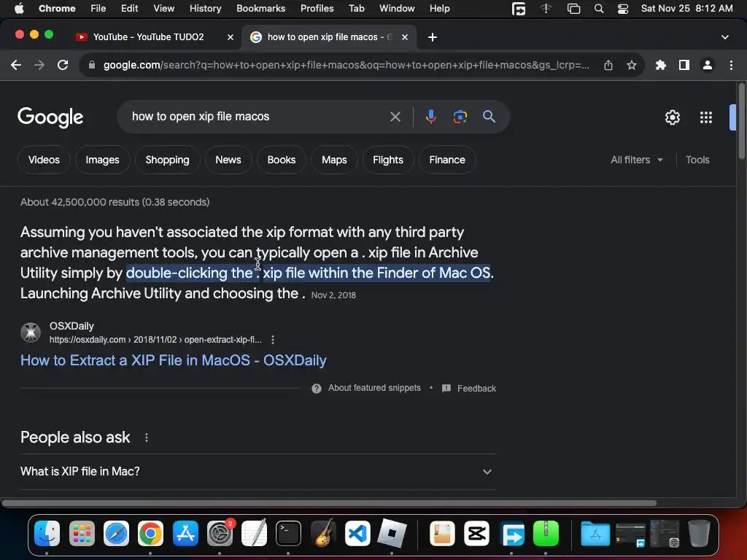
Task: Filter results by Shopping
Action: (167, 160)
